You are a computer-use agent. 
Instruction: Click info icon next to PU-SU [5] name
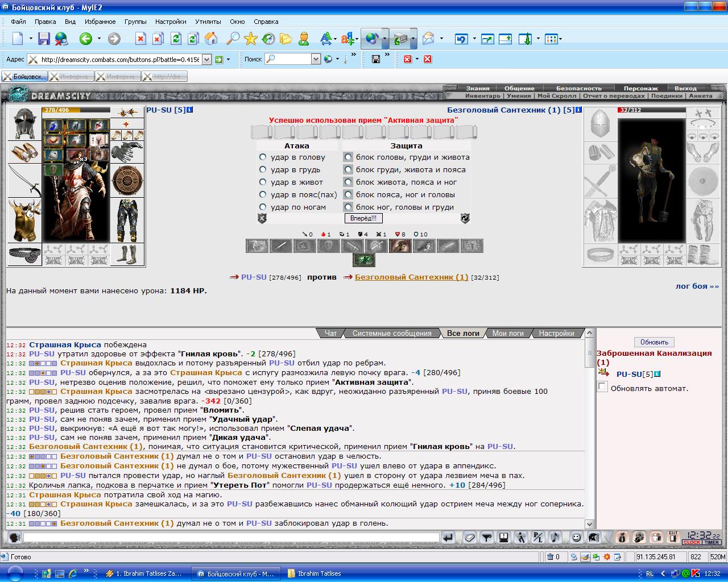point(189,110)
